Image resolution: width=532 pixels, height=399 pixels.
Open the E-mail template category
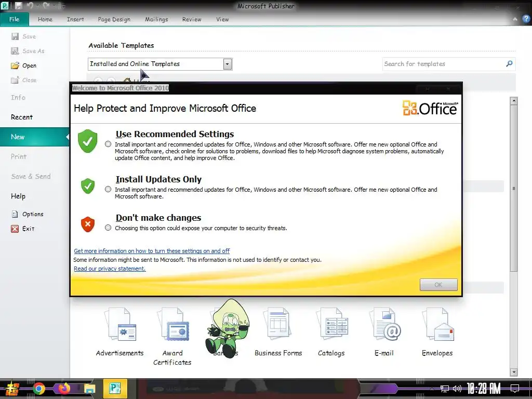[x=384, y=332]
